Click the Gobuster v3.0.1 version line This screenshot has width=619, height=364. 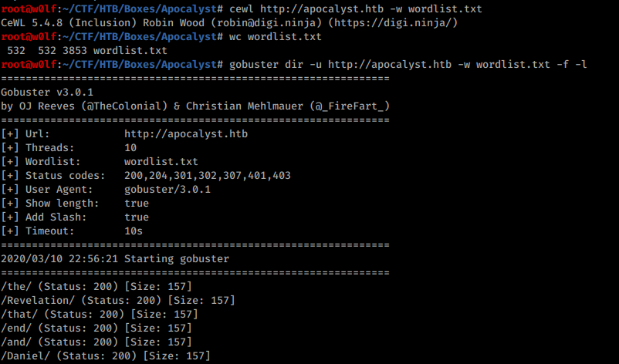47,93
